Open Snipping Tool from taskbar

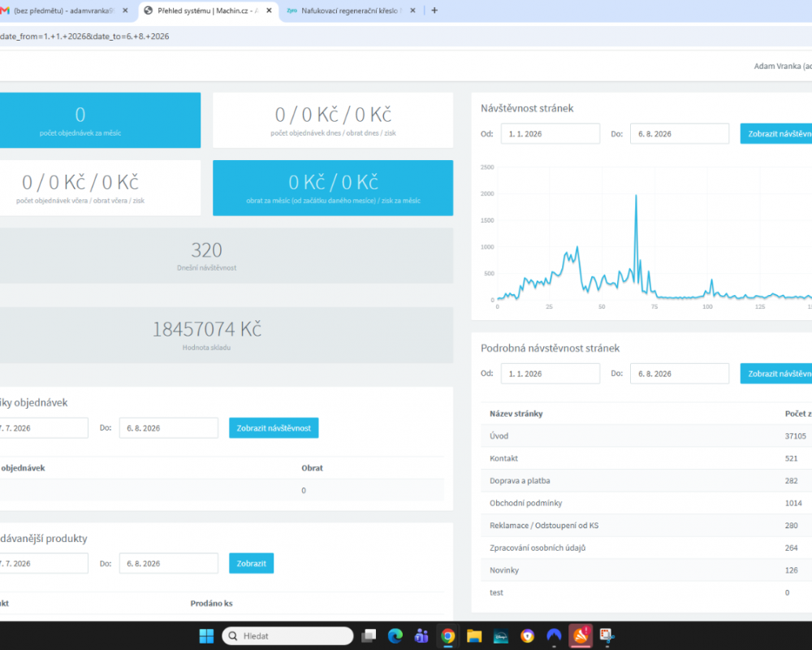pyautogui.click(x=607, y=635)
